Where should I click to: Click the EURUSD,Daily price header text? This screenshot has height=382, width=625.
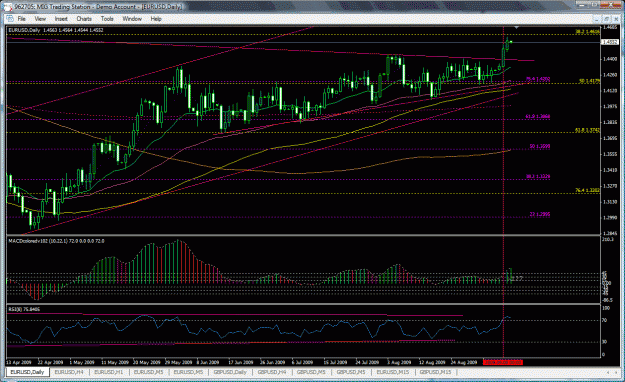pyautogui.click(x=56, y=30)
